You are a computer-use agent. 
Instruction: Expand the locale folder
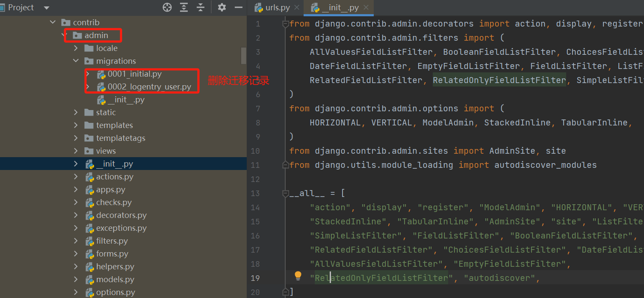pos(76,48)
